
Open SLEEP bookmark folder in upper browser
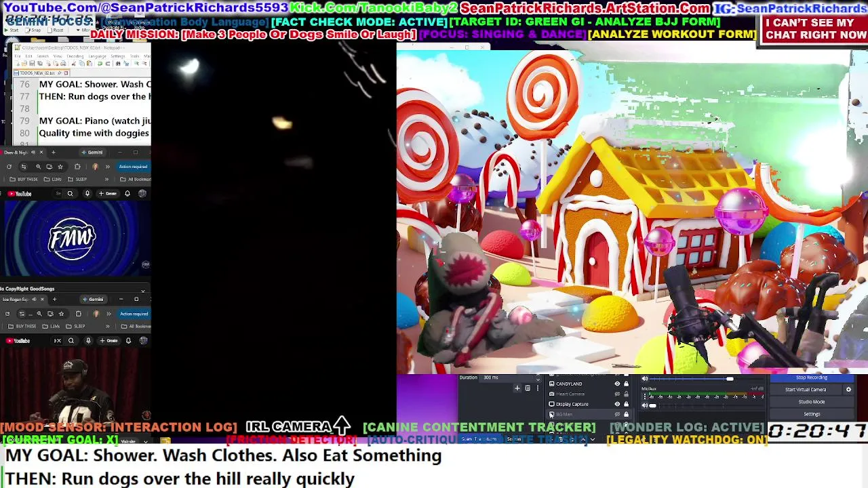77,179
